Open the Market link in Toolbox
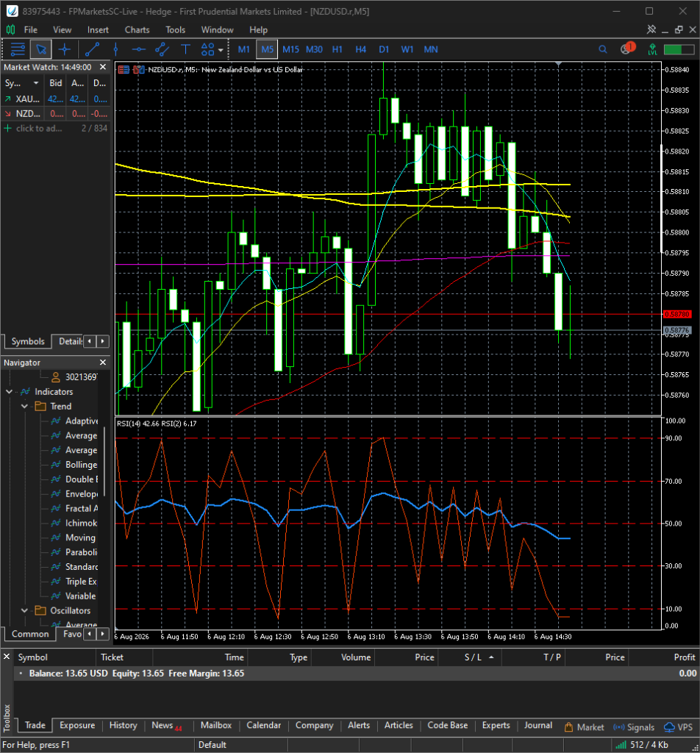The image size is (700, 753). 585,727
